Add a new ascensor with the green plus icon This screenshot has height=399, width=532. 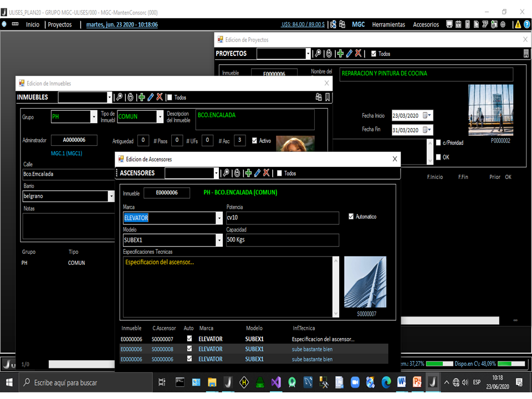[247, 173]
